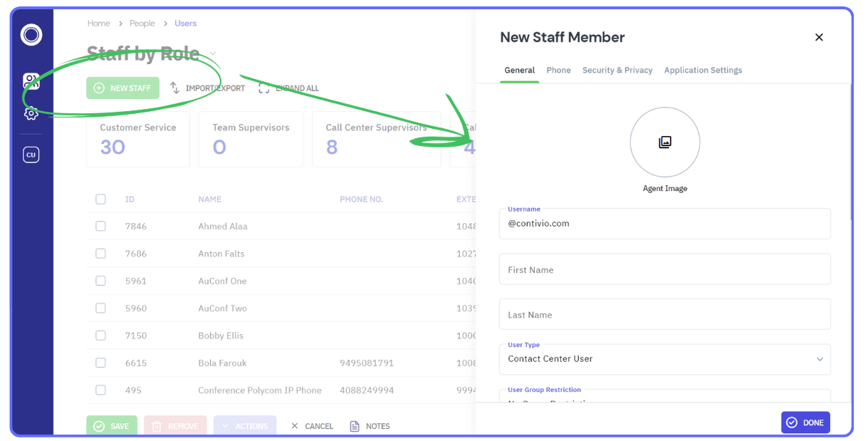Viewport: 868px width, 441px height.
Task: Click the Done button
Action: pyautogui.click(x=805, y=422)
